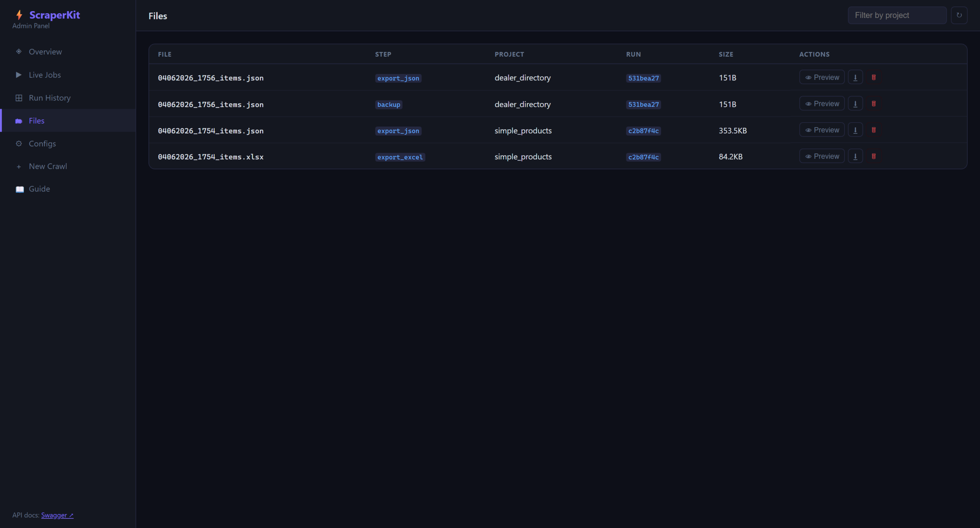Open the Configs section

click(68, 144)
